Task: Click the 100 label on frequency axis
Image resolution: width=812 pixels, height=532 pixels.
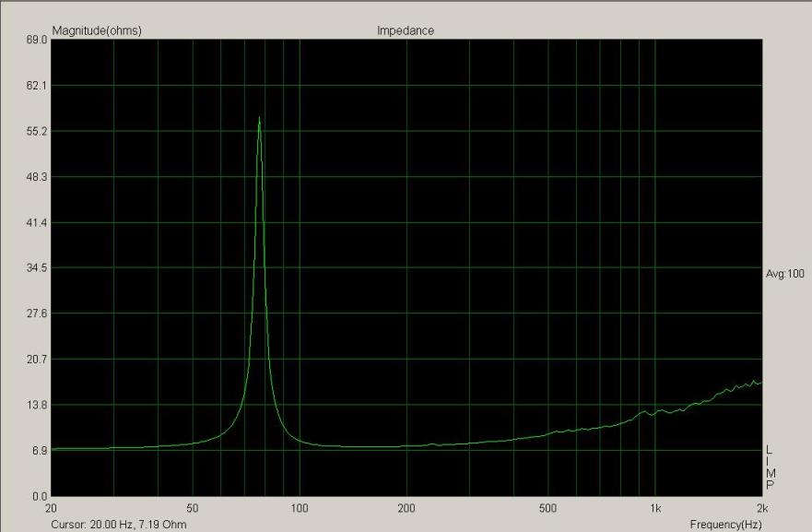Action: tap(300, 508)
